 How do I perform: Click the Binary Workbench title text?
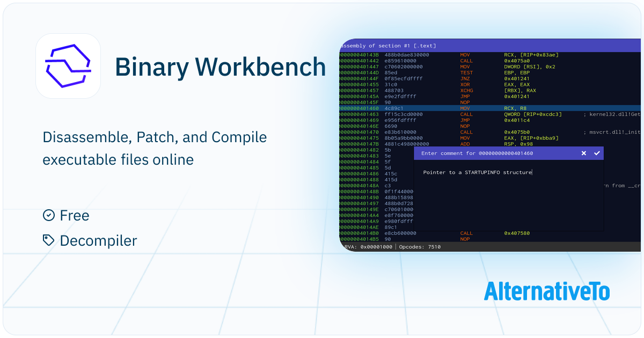[220, 67]
